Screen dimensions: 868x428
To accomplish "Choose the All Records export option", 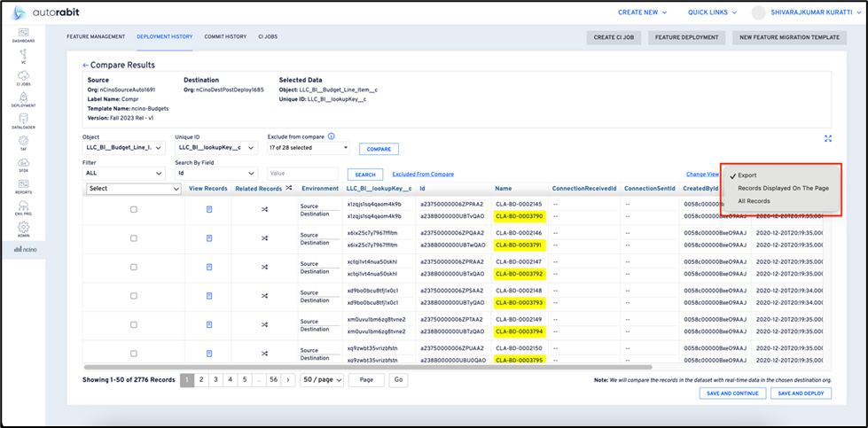I will (754, 201).
